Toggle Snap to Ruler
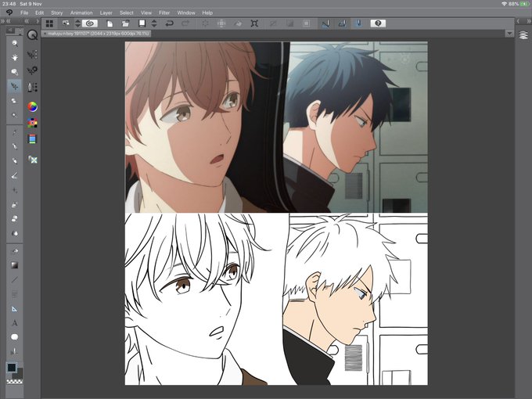The width and height of the screenshot is (532, 399). 325,23
